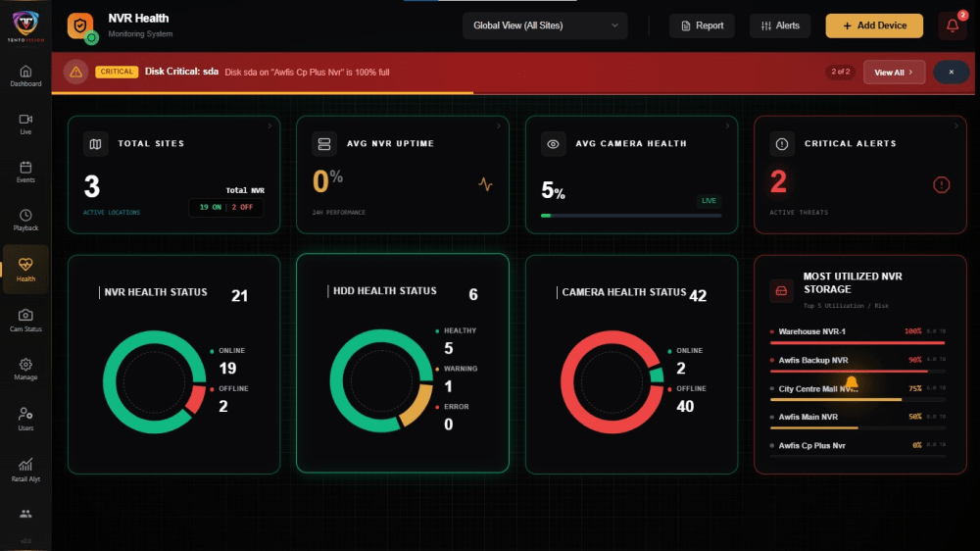Dismiss the critical alert banner
This screenshot has width=980, height=551.
(x=952, y=72)
